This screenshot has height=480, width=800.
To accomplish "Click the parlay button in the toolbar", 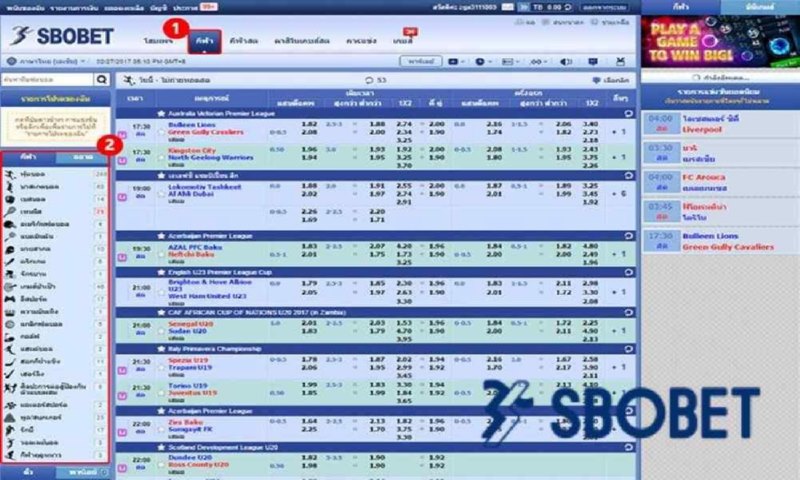I will [421, 61].
